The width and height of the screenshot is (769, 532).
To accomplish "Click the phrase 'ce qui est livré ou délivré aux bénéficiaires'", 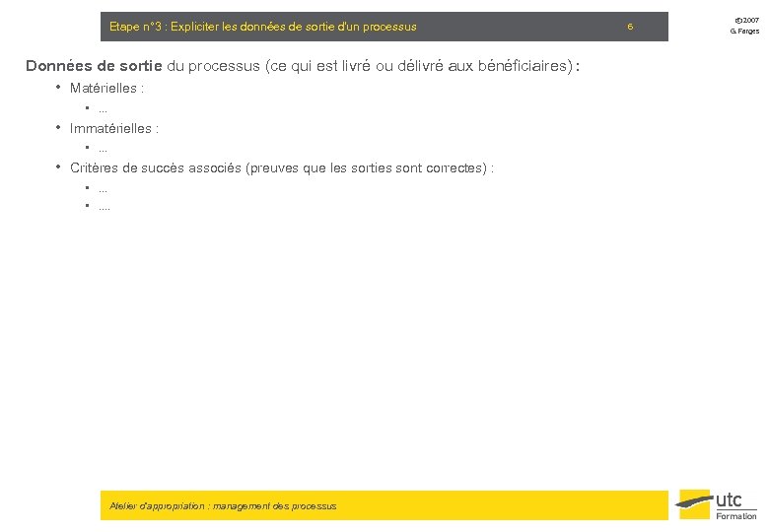I will point(421,66).
